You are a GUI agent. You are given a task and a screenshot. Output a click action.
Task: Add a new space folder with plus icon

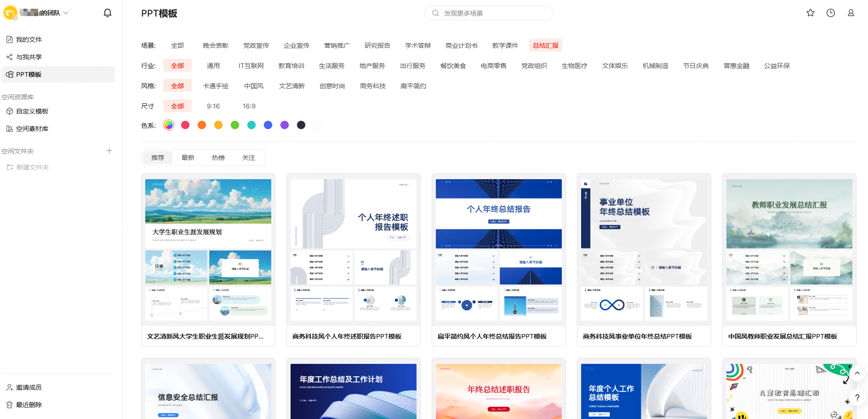click(x=109, y=151)
